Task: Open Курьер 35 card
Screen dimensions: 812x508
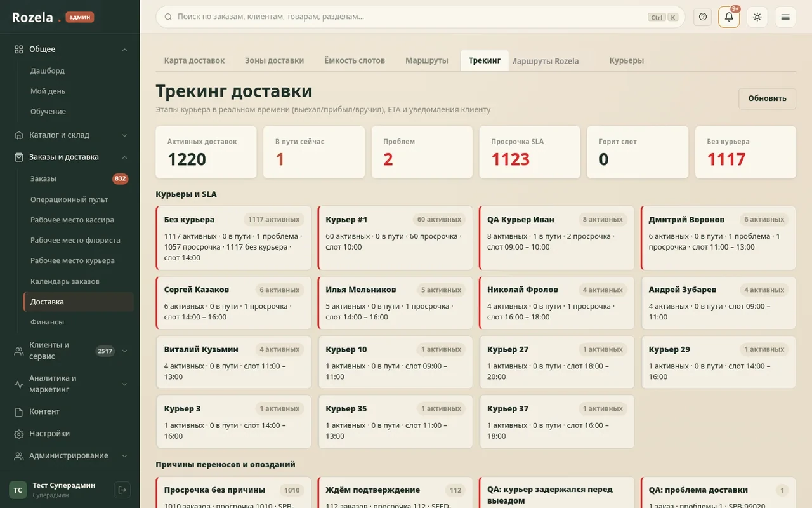Action: click(395, 422)
